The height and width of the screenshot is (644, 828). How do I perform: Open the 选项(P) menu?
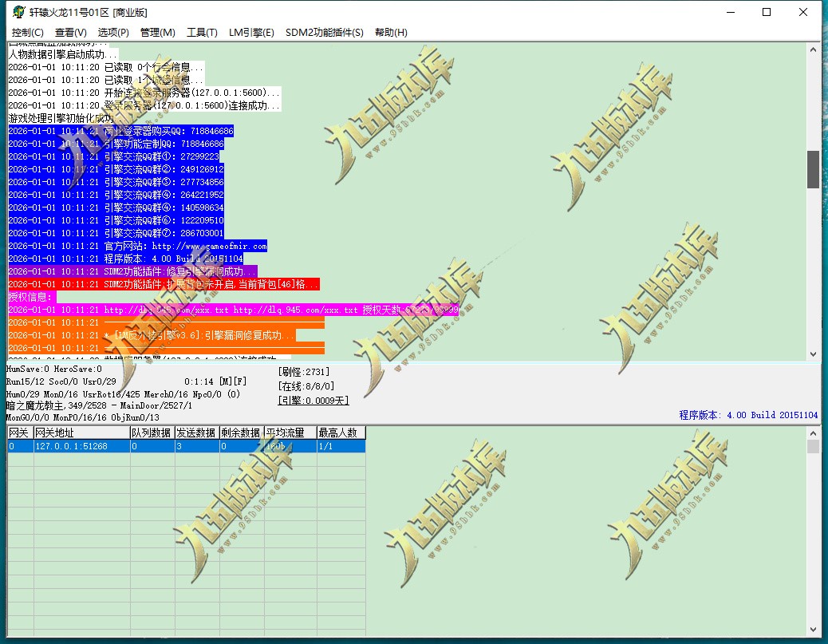pyautogui.click(x=113, y=32)
